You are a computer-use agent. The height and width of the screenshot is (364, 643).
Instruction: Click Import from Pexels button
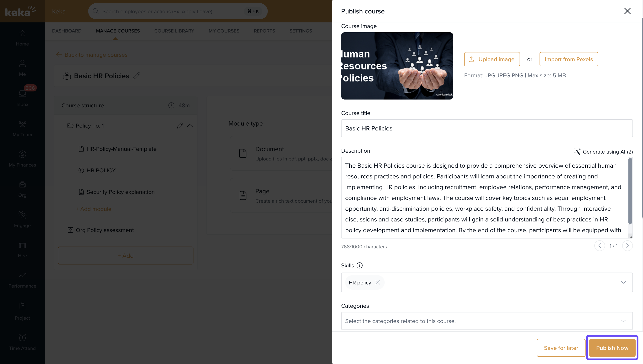(569, 59)
